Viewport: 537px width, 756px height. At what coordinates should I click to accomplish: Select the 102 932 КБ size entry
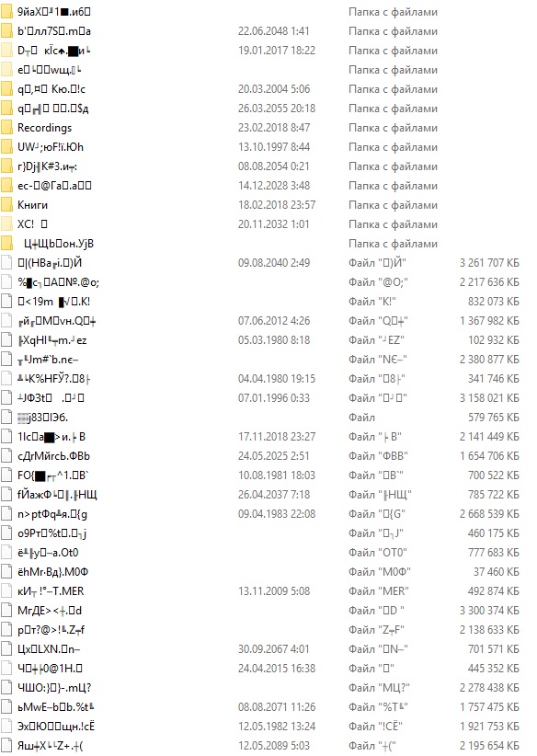pos(494,340)
